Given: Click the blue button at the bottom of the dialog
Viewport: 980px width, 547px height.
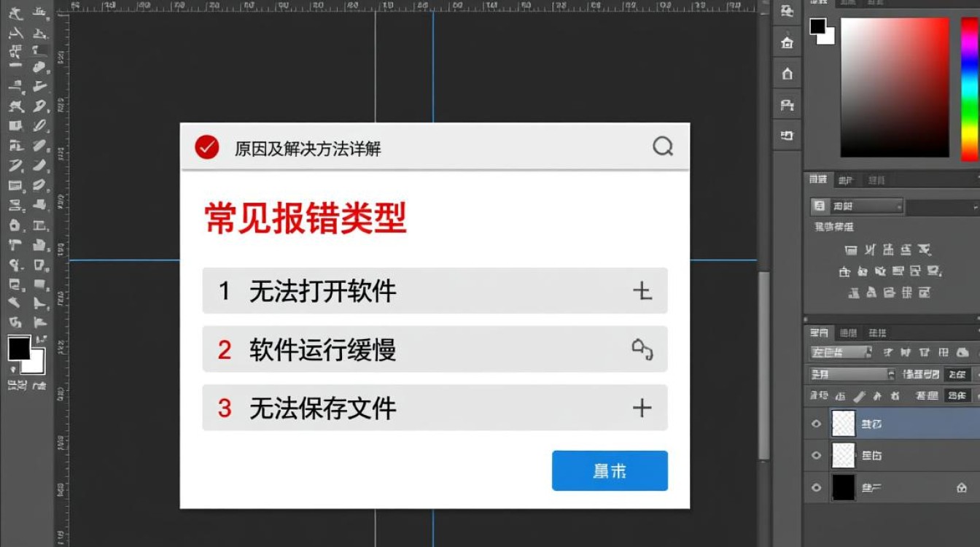Looking at the screenshot, I should pyautogui.click(x=610, y=470).
